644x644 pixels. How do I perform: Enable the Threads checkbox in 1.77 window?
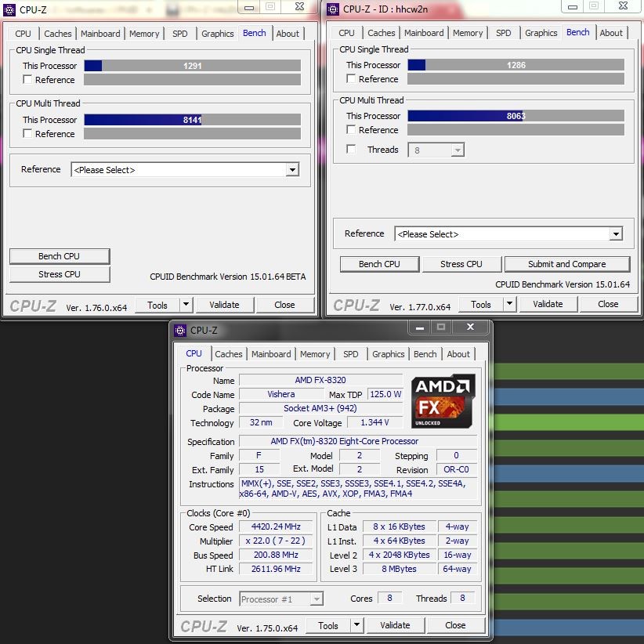pyautogui.click(x=351, y=149)
